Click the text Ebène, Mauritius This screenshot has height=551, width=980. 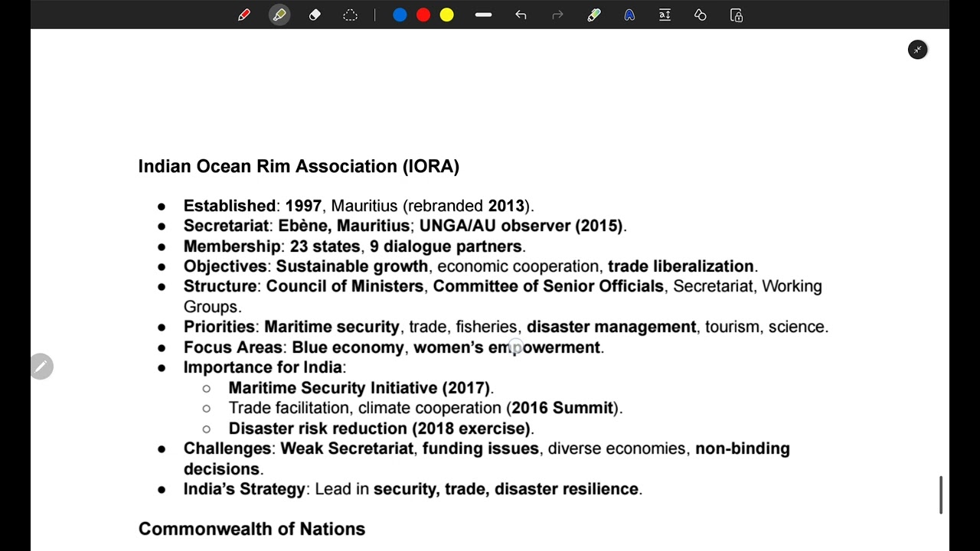point(344,226)
